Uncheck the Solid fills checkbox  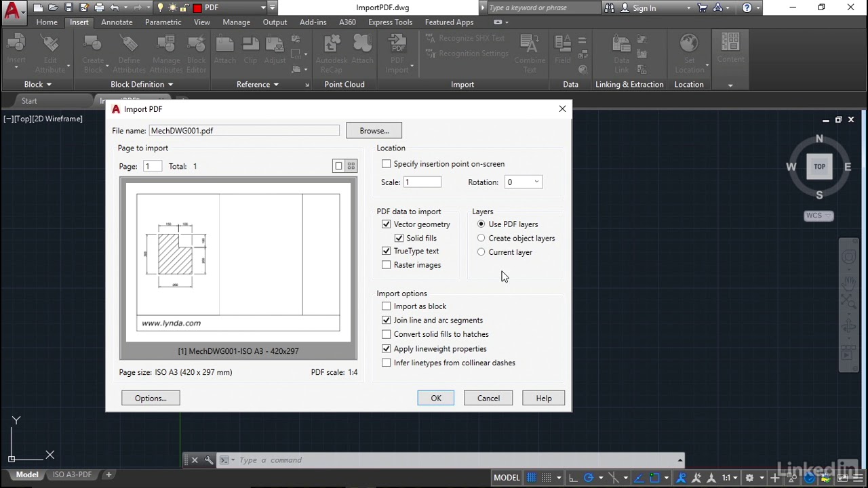point(399,239)
